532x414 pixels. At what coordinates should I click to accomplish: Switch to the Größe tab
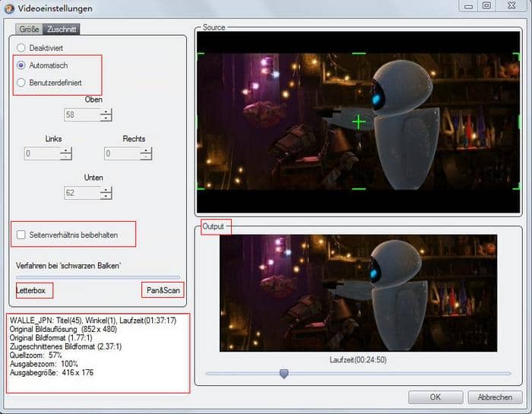[x=29, y=29]
